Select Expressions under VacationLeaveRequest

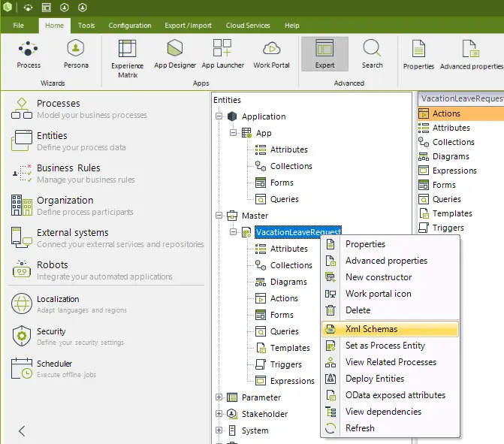285,381
